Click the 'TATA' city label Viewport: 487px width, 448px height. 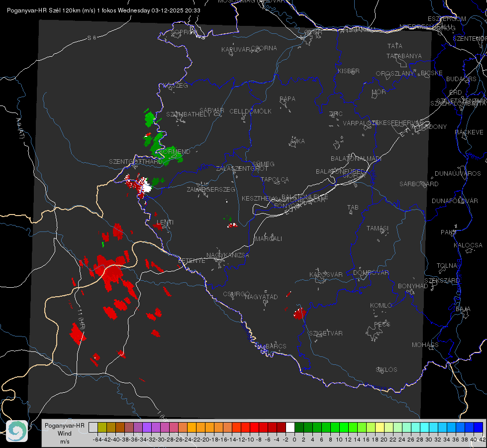pyautogui.click(x=395, y=46)
